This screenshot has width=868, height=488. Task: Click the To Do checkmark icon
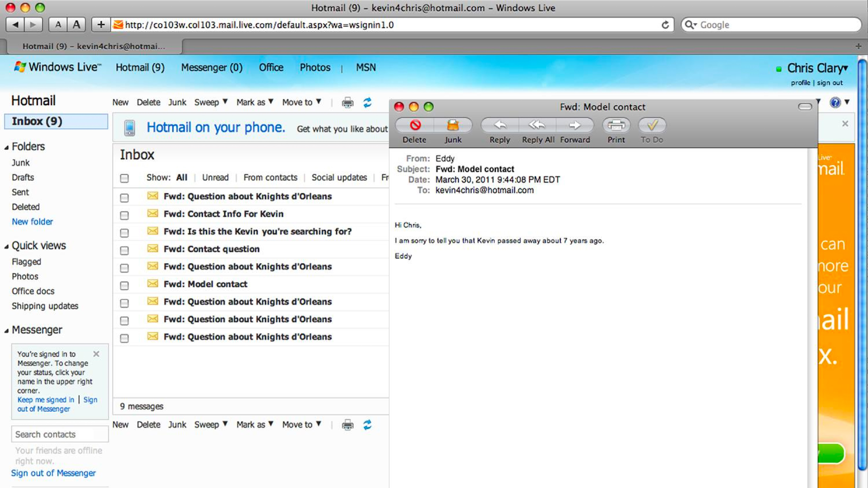click(652, 125)
